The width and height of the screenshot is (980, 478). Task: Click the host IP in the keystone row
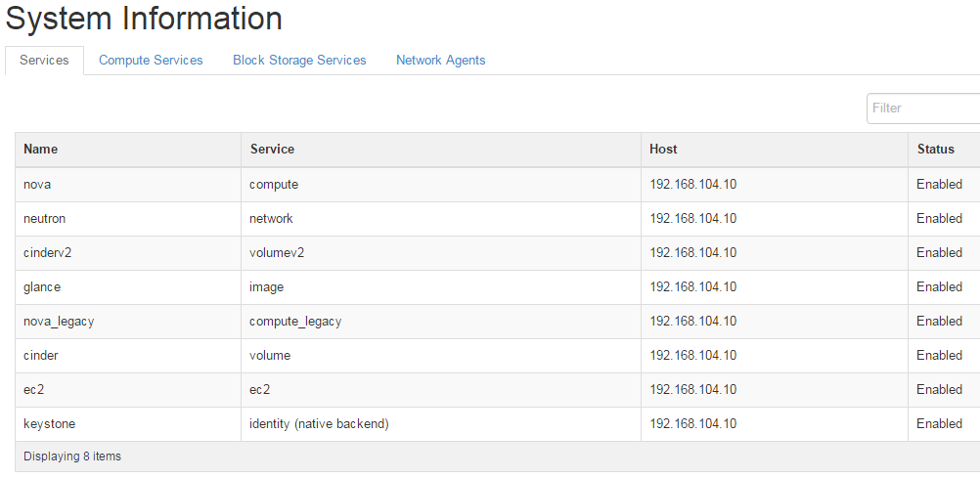click(693, 424)
